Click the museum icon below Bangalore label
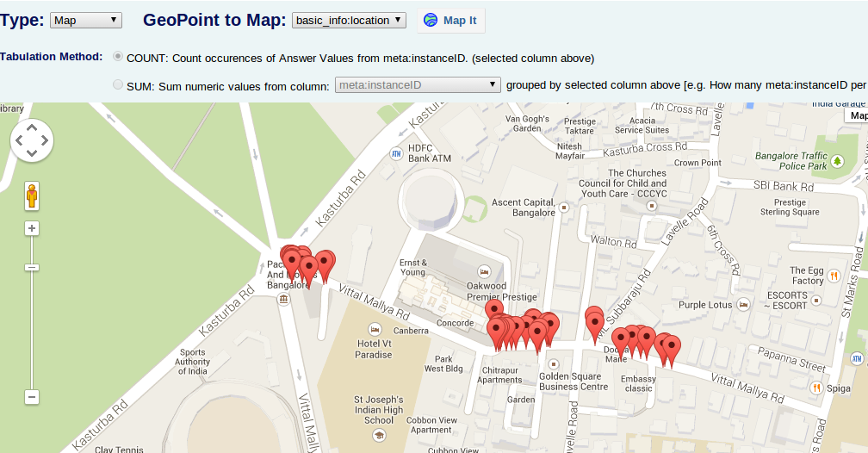 [x=284, y=299]
